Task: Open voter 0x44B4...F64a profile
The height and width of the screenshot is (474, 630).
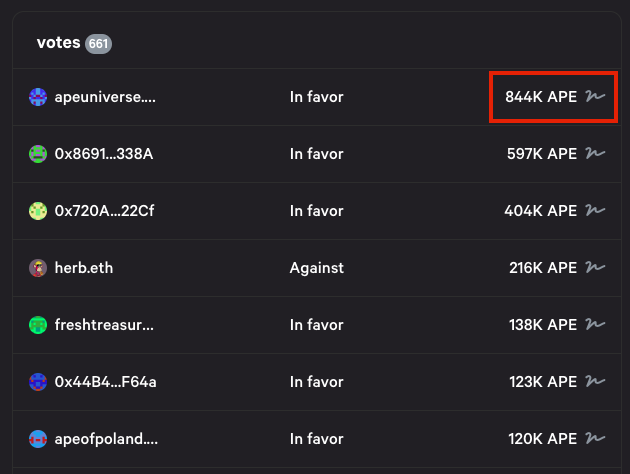Action: [x=105, y=382]
